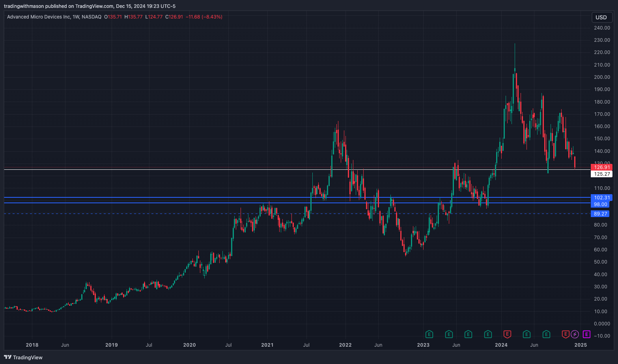Click the 50.00 price axis label
Screen dimensions: 618x364
[x=601, y=262]
